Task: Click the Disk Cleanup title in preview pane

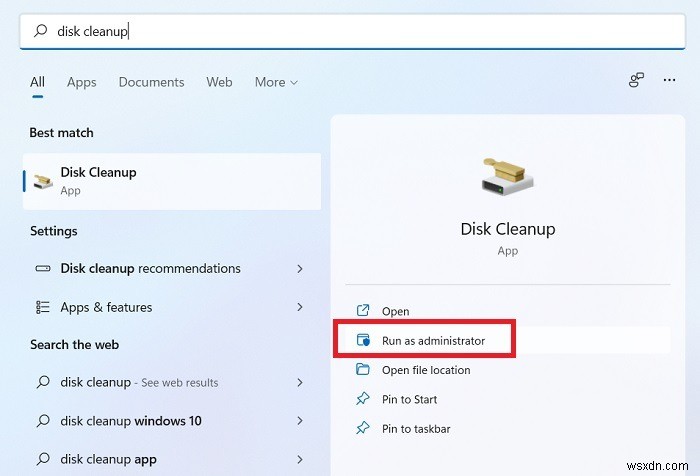Action: (x=508, y=229)
